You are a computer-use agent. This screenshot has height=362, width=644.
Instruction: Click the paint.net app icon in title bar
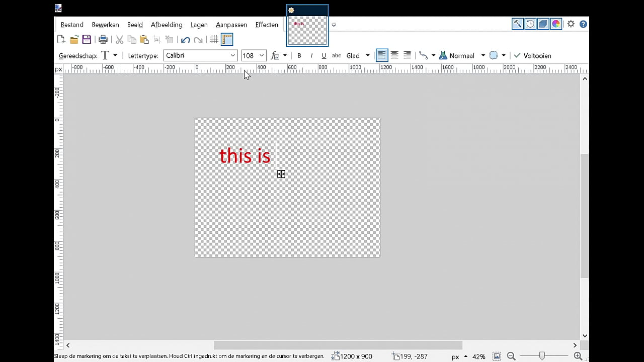click(58, 8)
